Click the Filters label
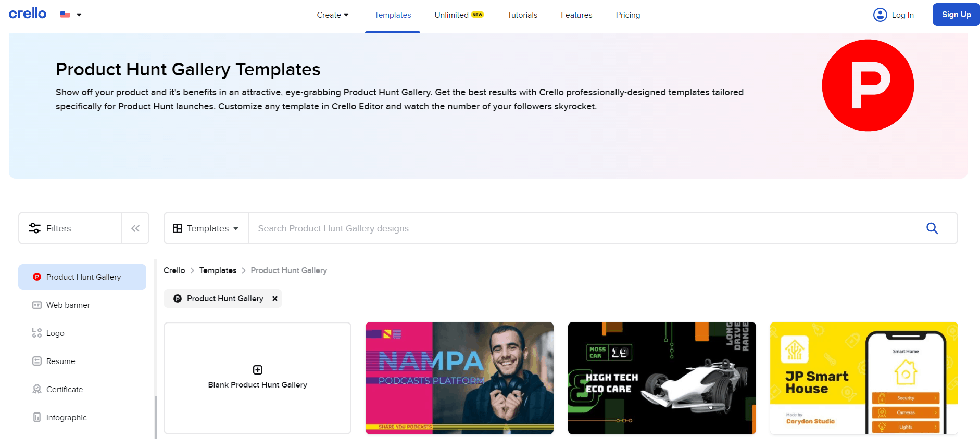 coord(58,228)
